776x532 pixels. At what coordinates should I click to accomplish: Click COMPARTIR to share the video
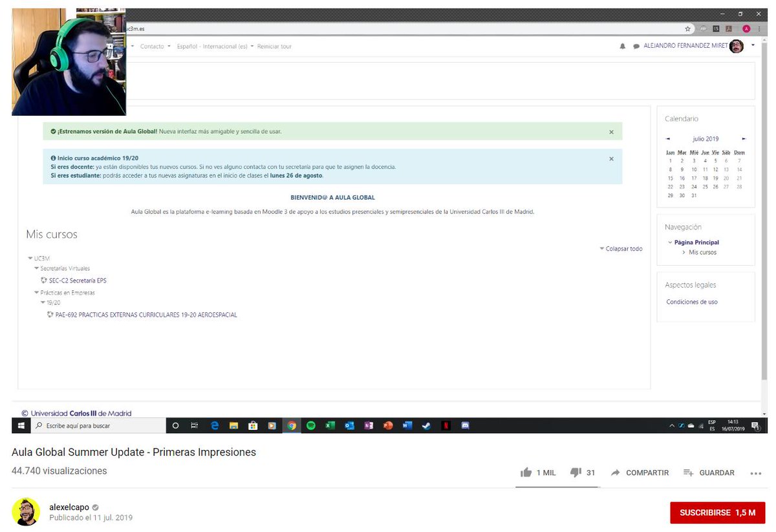pyautogui.click(x=640, y=473)
